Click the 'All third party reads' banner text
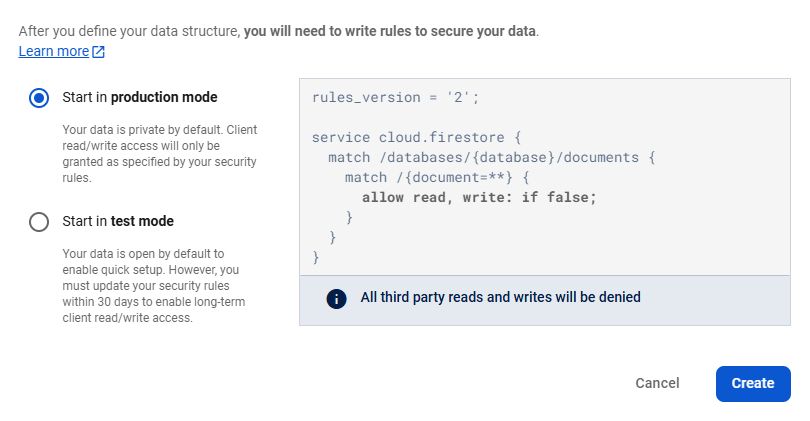810x421 pixels. click(x=500, y=297)
